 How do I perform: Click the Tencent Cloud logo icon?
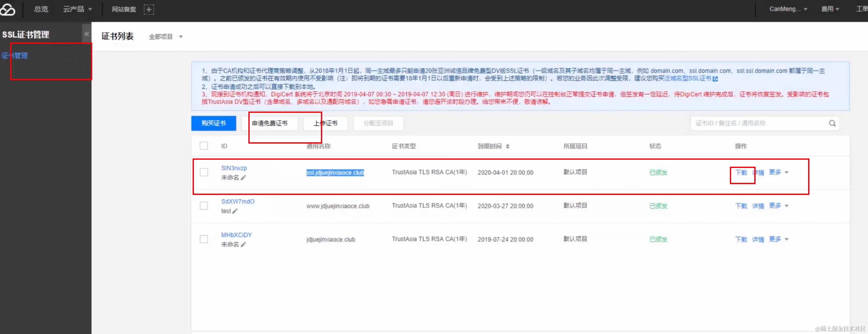(x=8, y=9)
